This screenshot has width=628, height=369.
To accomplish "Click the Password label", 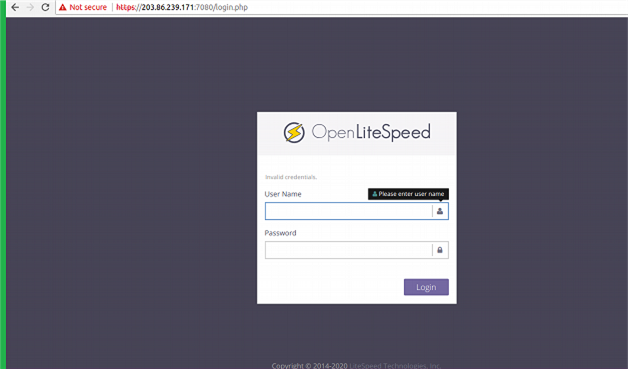I will click(280, 233).
